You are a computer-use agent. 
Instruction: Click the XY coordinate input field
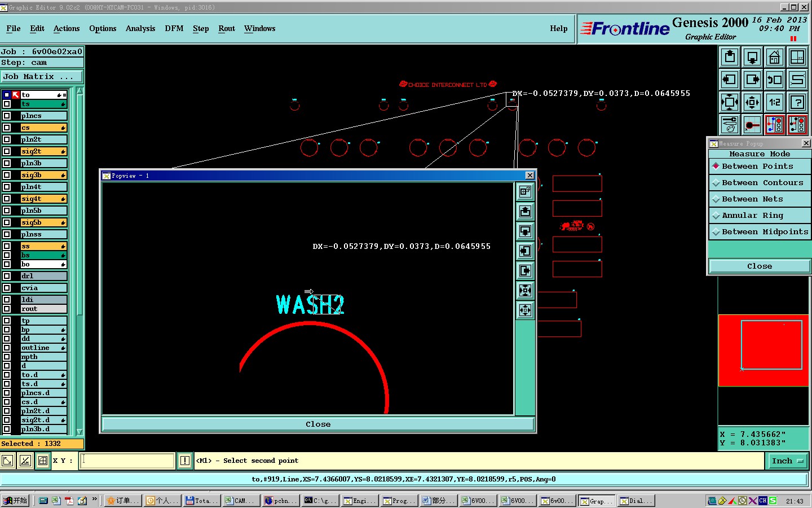pyautogui.click(x=127, y=461)
